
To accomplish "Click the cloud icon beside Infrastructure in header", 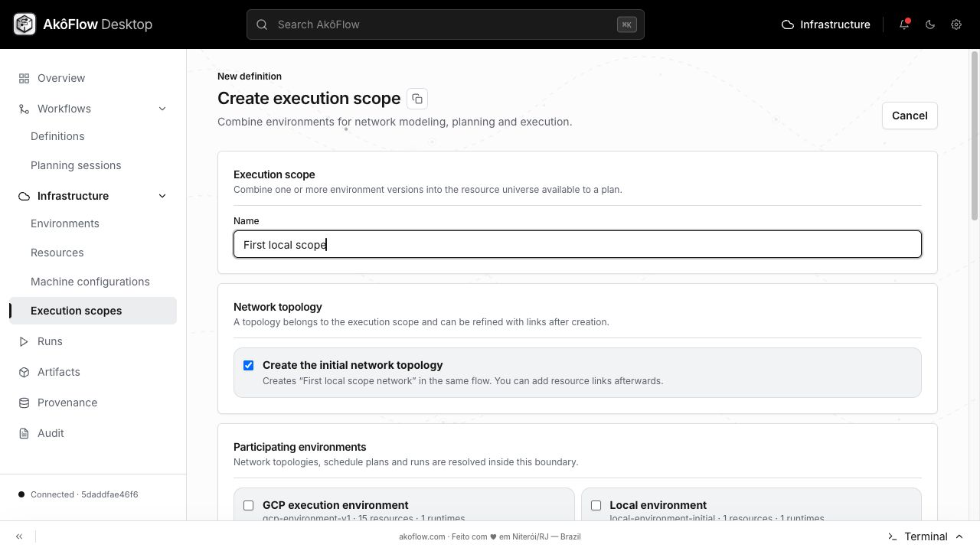I will point(787,24).
